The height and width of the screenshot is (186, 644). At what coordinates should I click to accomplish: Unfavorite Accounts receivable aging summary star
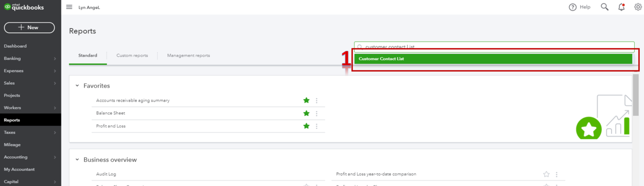306,100
